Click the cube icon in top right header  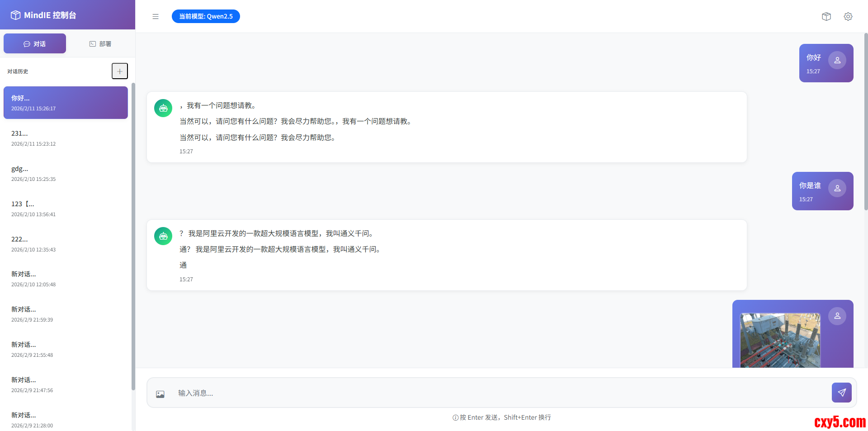pos(826,17)
